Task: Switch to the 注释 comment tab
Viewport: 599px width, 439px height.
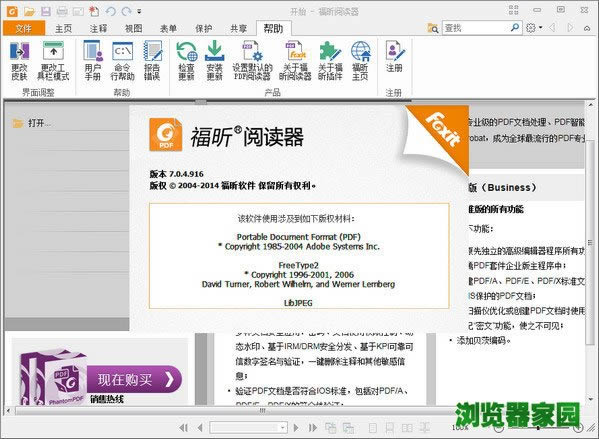Action: (99, 28)
